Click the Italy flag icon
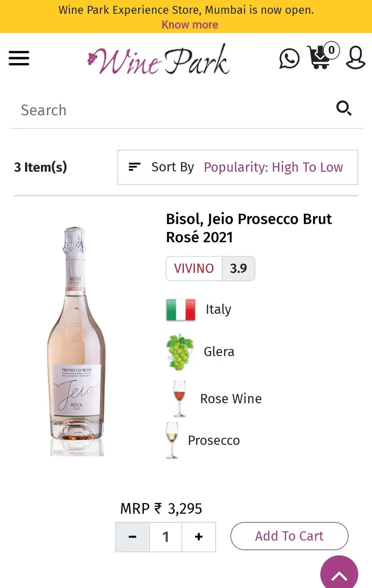Screen dimensions: 372x588 (181, 310)
